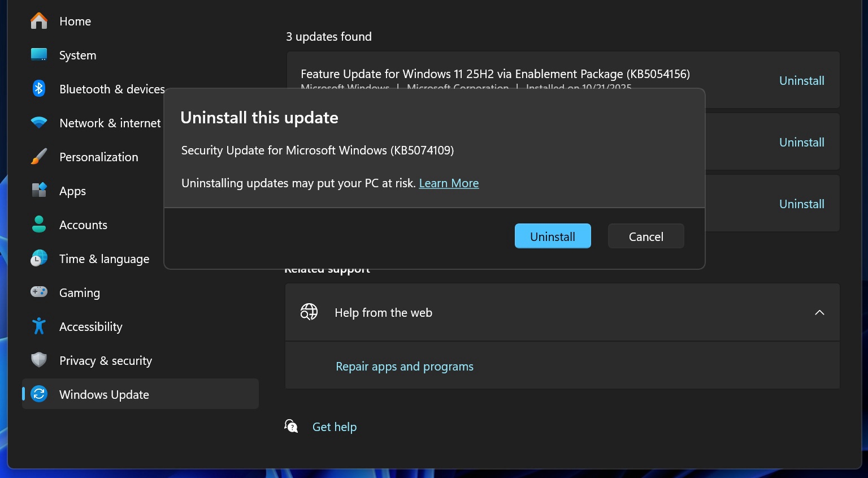Click the Privacy & security shield icon
This screenshot has height=478, width=868.
(x=38, y=360)
